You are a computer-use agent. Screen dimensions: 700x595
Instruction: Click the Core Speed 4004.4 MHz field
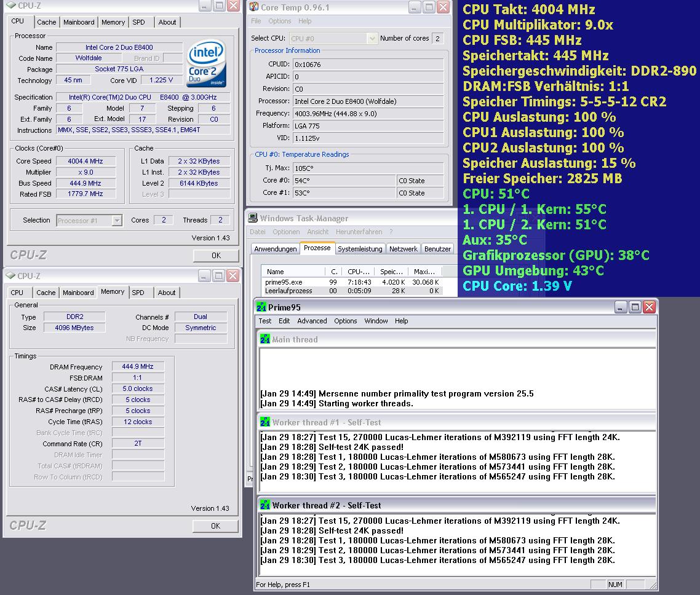click(x=86, y=161)
